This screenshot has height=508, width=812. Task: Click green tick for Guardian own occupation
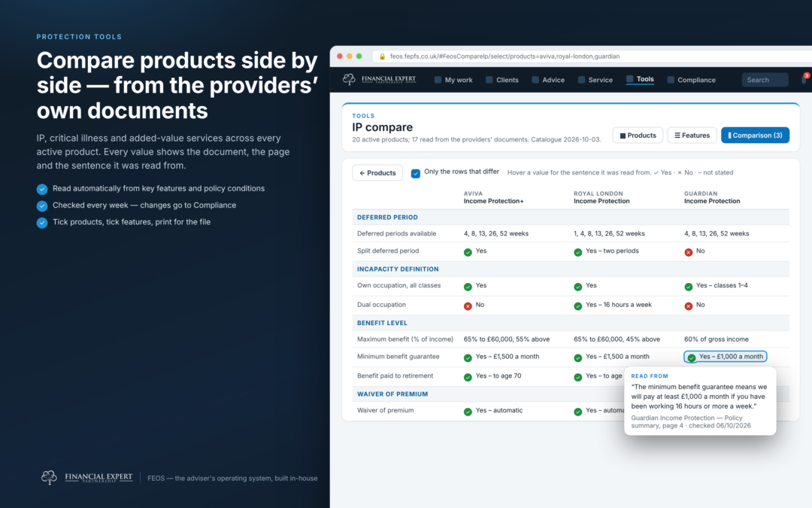pos(688,287)
